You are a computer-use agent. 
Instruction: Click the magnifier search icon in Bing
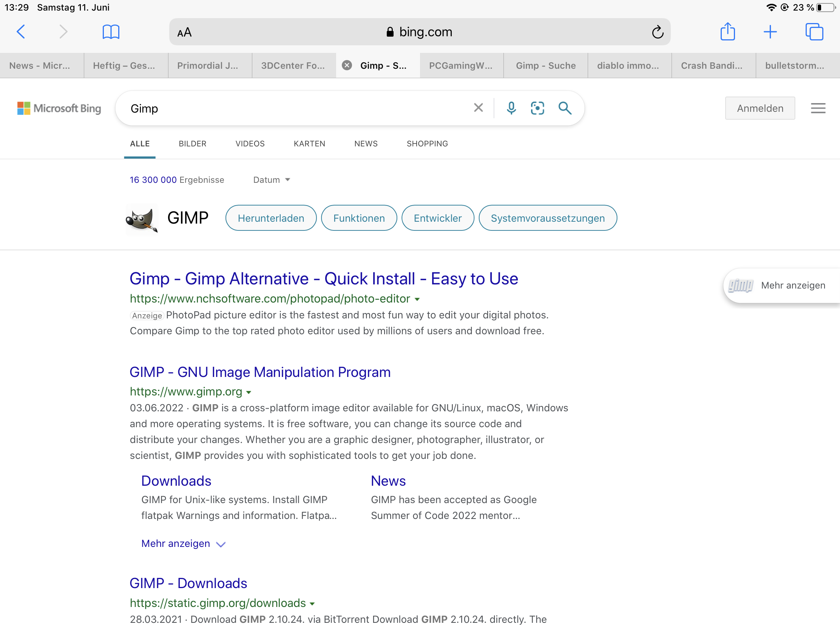coord(565,108)
